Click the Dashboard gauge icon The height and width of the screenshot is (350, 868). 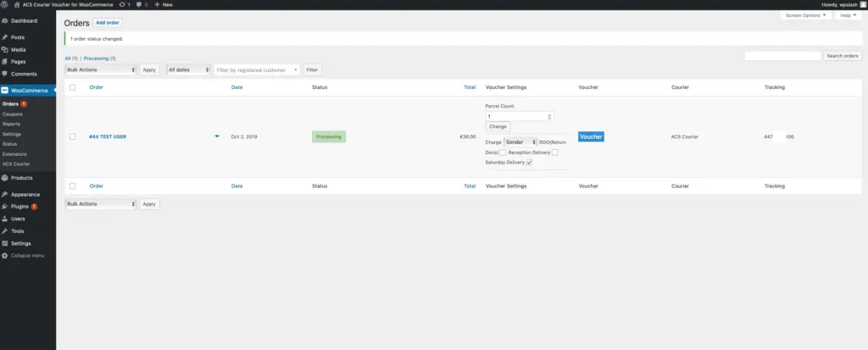tap(4, 20)
